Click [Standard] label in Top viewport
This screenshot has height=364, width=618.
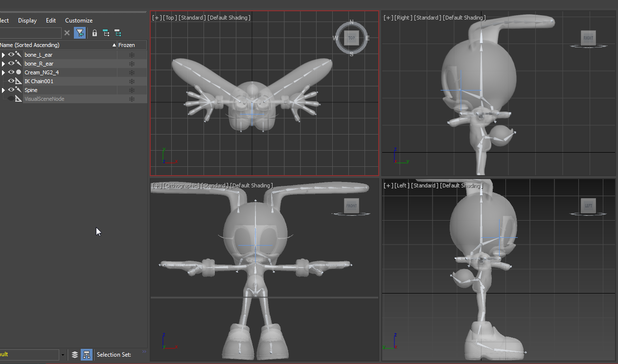(x=192, y=18)
